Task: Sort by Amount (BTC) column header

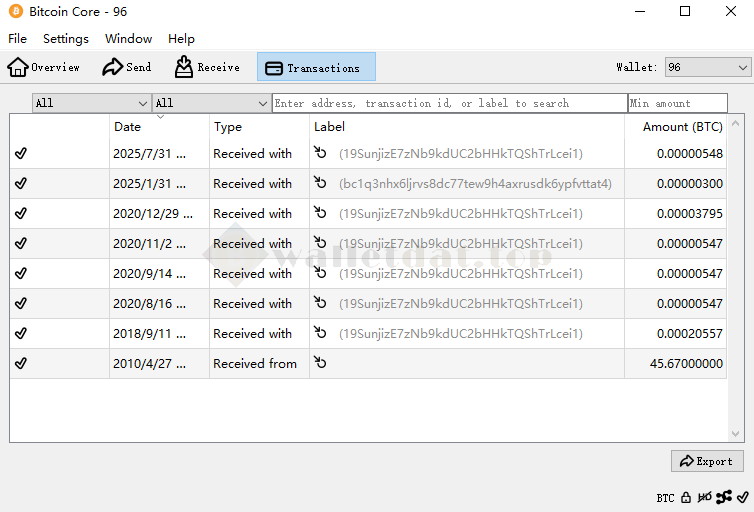Action: [x=682, y=127]
